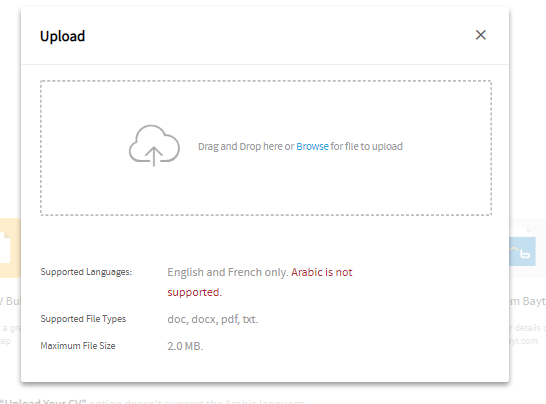Select the Supported Languages label
The height and width of the screenshot is (404, 546).
pyautogui.click(x=86, y=272)
